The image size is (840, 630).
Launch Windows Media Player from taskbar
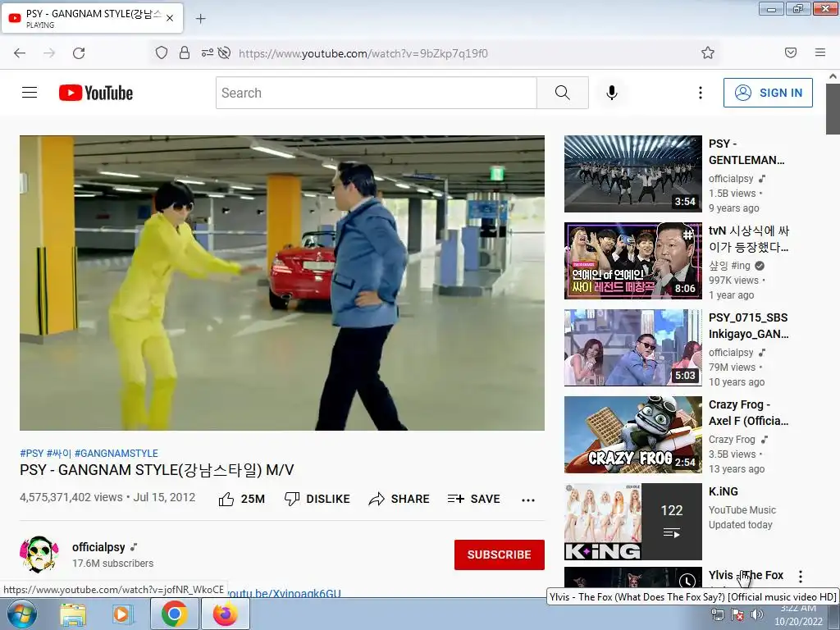122,614
